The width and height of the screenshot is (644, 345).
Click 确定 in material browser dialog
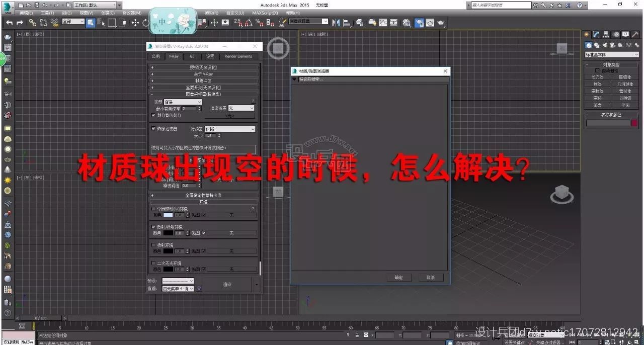(399, 278)
